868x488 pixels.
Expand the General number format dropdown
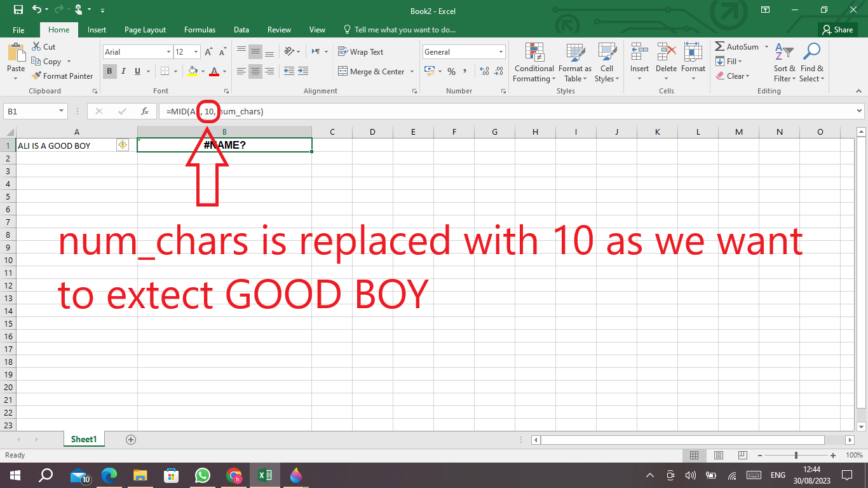tap(501, 52)
